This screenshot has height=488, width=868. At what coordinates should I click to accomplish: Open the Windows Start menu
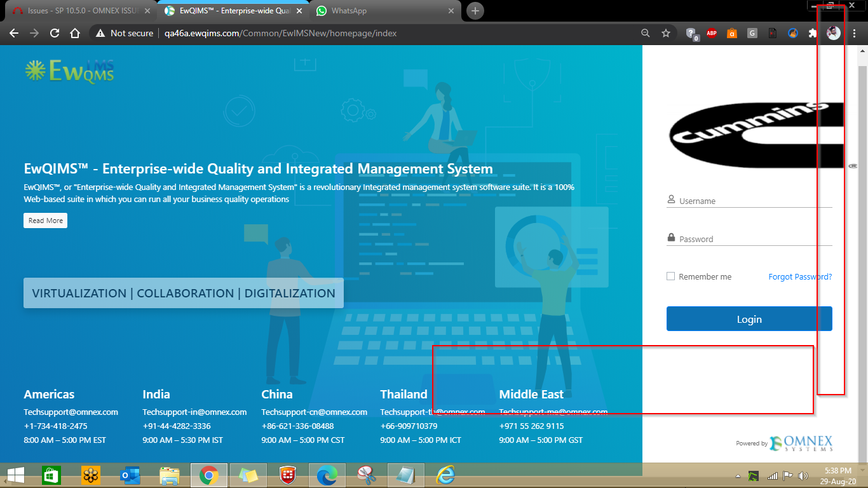click(15, 475)
